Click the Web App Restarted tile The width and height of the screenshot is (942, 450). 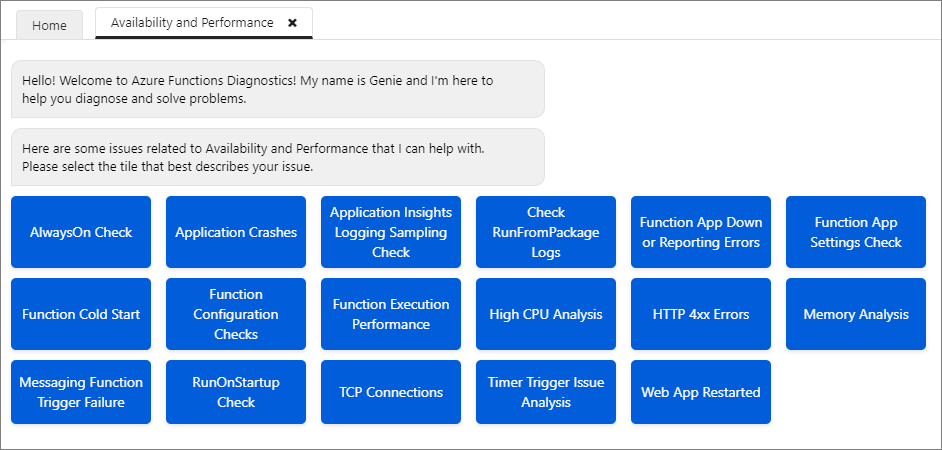tap(701, 392)
